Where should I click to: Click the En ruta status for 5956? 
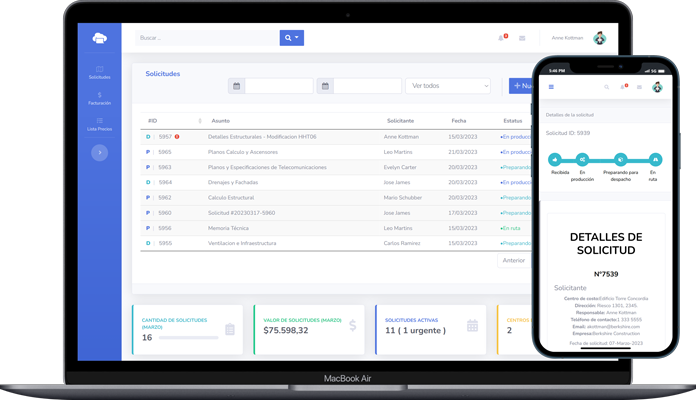[510, 228]
